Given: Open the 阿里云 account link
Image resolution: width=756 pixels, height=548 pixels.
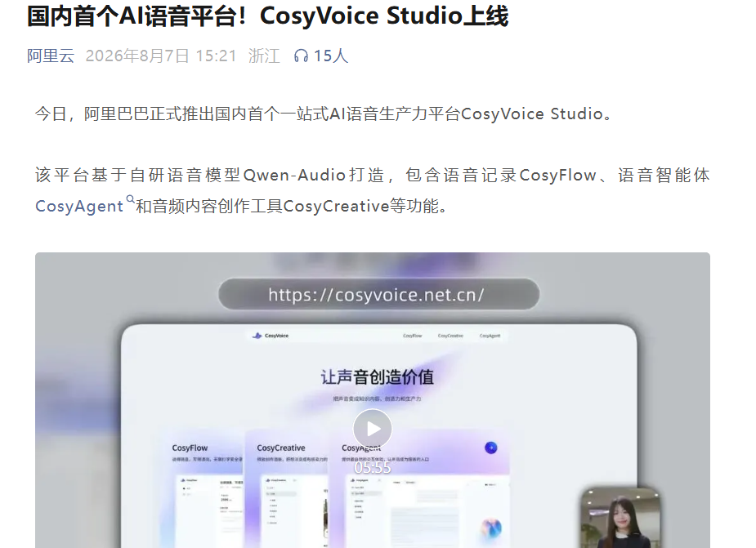Looking at the screenshot, I should coord(51,56).
